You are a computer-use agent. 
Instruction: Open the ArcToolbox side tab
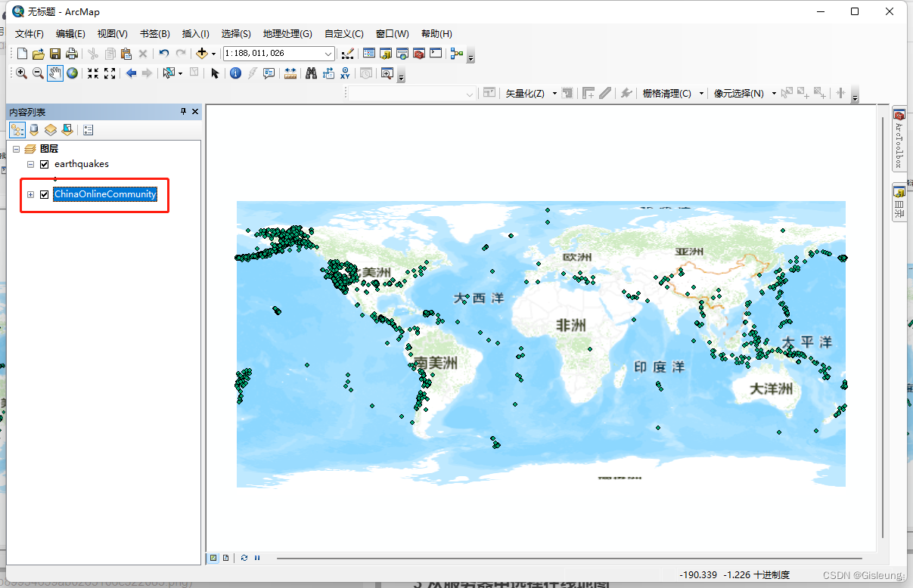899,138
